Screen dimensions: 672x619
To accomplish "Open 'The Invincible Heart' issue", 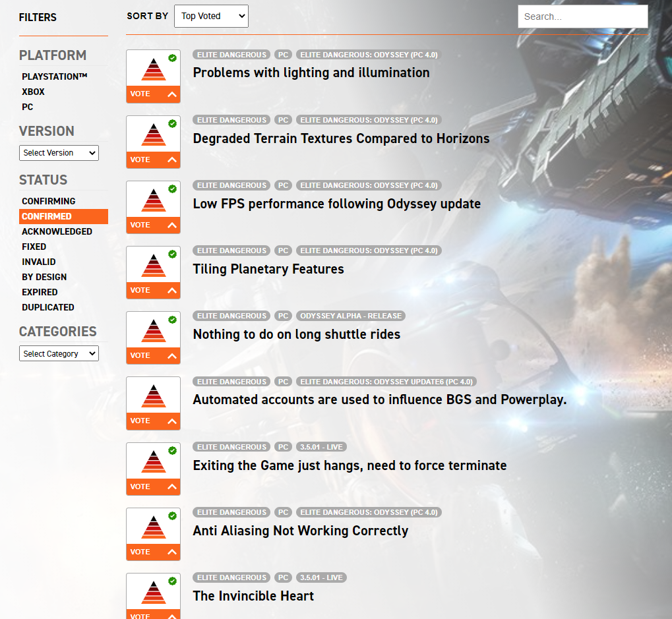I will [x=253, y=596].
